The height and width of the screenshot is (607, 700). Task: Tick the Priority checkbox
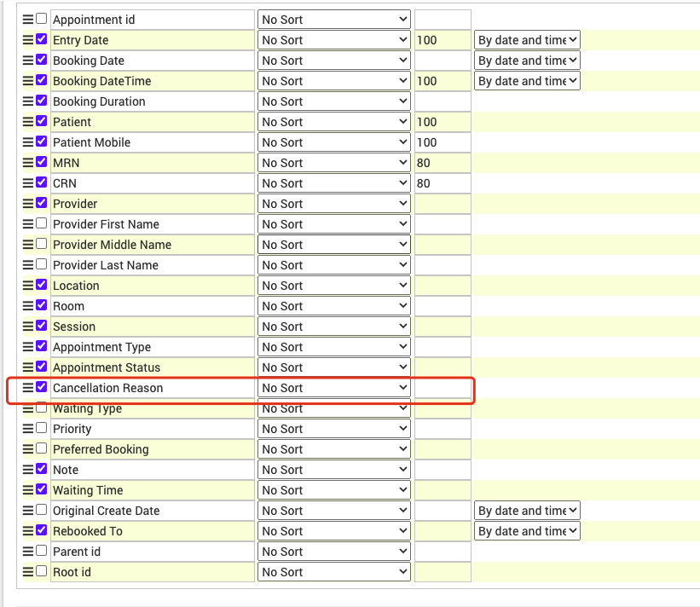(41, 428)
